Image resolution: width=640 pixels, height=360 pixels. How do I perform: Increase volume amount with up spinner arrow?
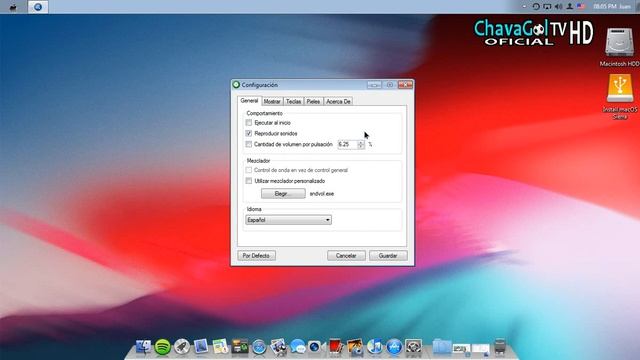coord(360,142)
